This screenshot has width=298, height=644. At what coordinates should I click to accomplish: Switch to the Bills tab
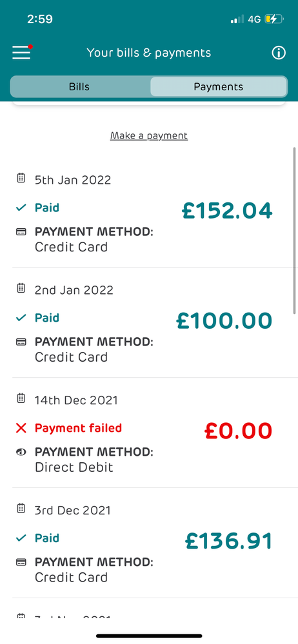coord(79,86)
